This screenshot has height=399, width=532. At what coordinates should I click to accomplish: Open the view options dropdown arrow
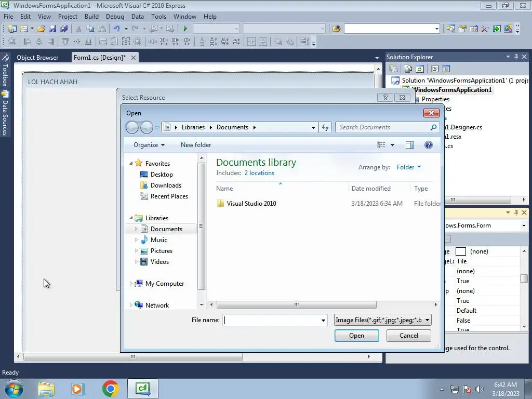(393, 145)
